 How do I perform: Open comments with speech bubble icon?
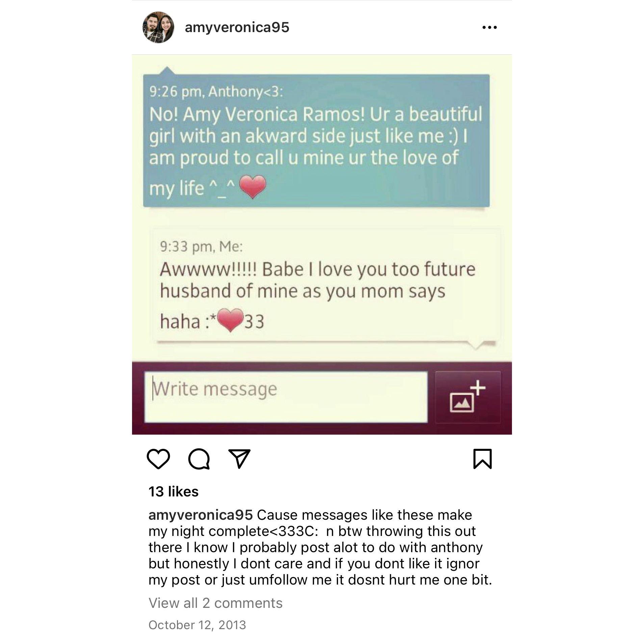199,459
